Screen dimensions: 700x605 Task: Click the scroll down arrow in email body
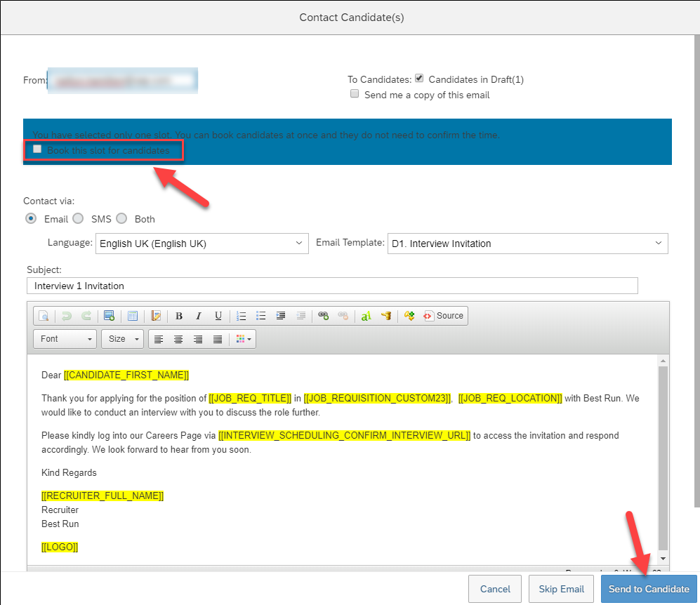tap(663, 559)
